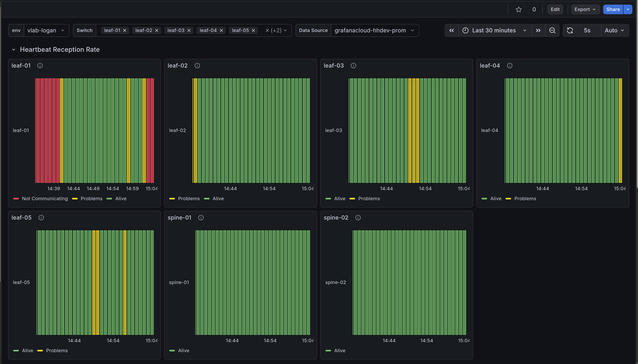Click the Edit button
This screenshot has width=638, height=364.
(x=555, y=10)
